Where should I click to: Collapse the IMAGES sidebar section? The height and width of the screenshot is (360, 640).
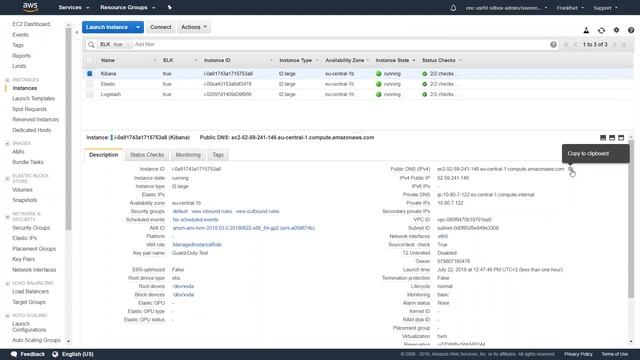[7, 144]
